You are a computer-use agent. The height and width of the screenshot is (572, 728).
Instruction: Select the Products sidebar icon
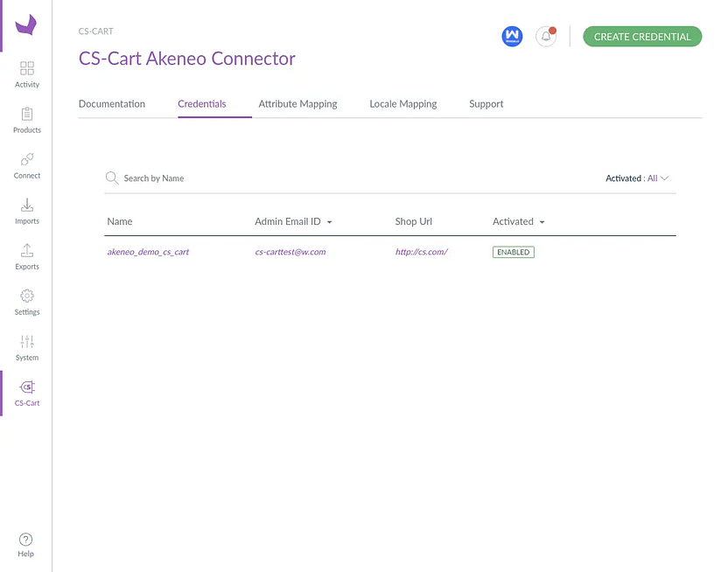coord(26,120)
